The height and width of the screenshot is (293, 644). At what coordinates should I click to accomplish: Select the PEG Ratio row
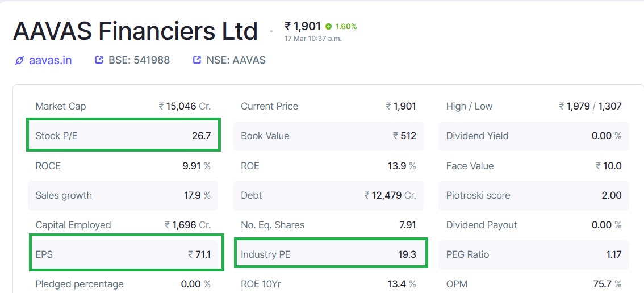[533, 254]
